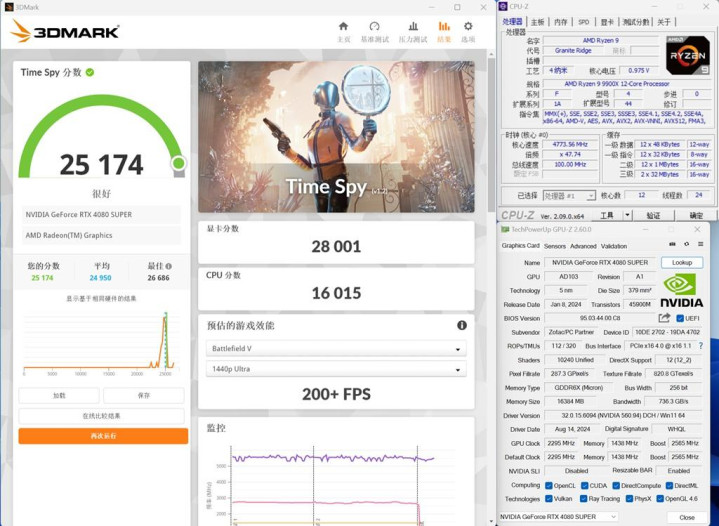This screenshot has width=719, height=526.
Task: Switch to the GPU-Z Sensors tab
Action: [x=555, y=246]
